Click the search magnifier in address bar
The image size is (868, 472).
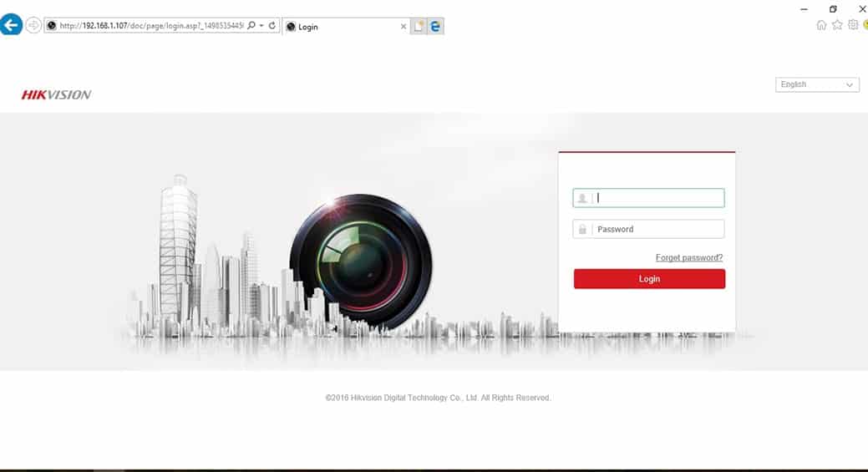(251, 25)
